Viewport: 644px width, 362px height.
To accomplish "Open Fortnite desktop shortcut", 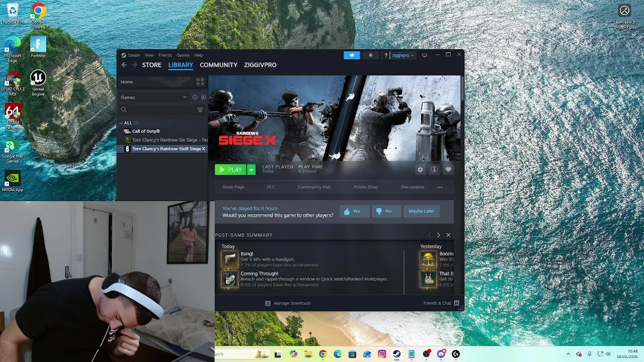I will (38, 47).
